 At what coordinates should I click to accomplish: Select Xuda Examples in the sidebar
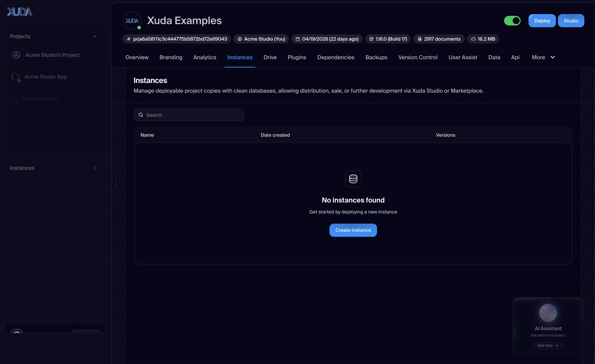tap(53, 98)
